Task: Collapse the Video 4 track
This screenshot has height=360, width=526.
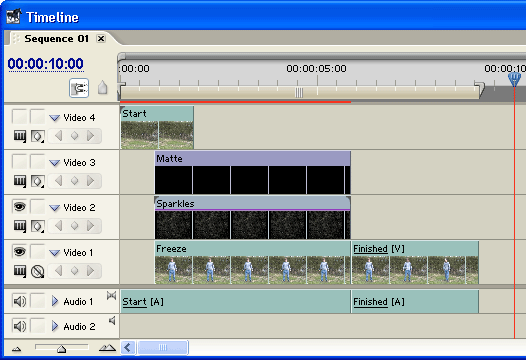Action: coord(54,118)
